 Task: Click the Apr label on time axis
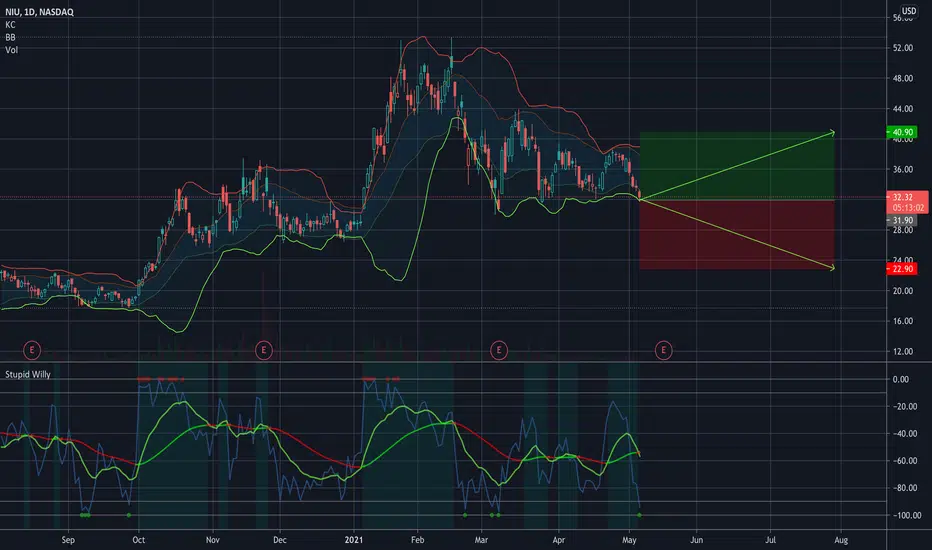pos(559,540)
